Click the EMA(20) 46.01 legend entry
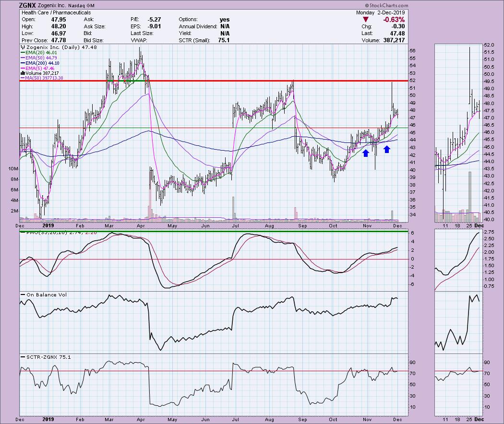 (38, 53)
